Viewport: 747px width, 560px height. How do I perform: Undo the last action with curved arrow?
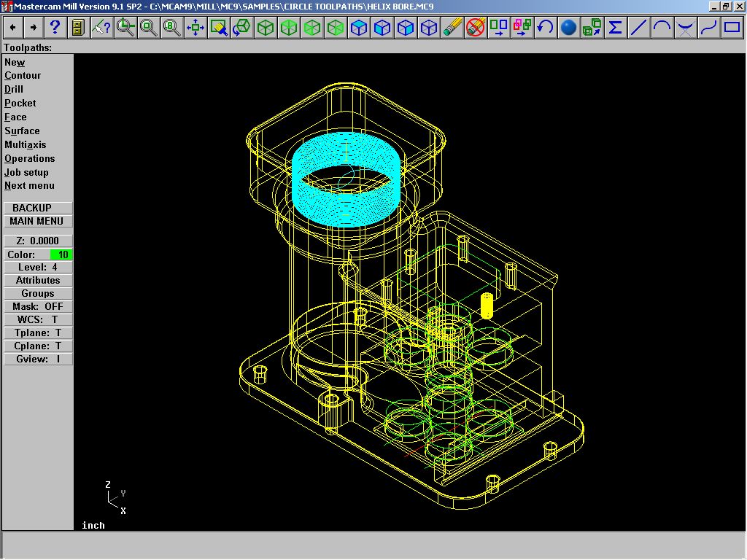pyautogui.click(x=545, y=28)
